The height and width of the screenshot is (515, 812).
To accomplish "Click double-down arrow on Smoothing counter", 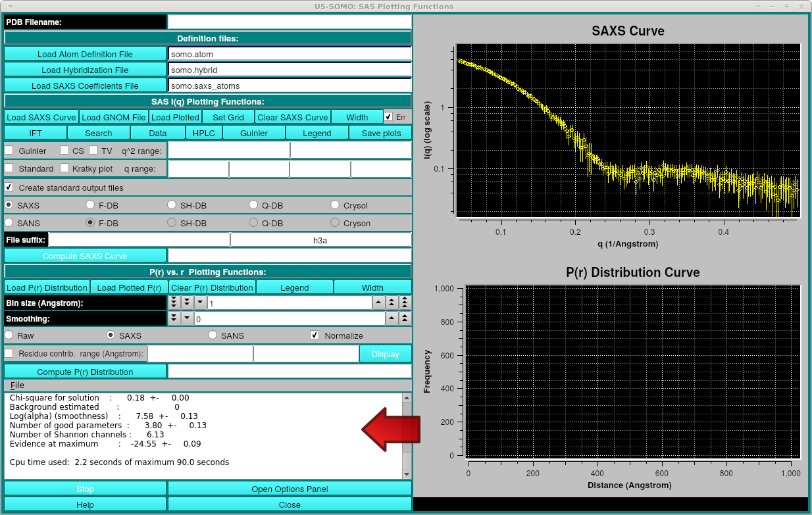I will [174, 318].
